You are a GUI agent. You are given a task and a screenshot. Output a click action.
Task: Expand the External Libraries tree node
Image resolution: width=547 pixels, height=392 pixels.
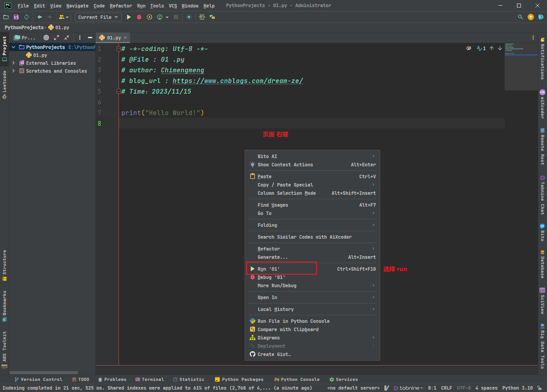[13, 63]
